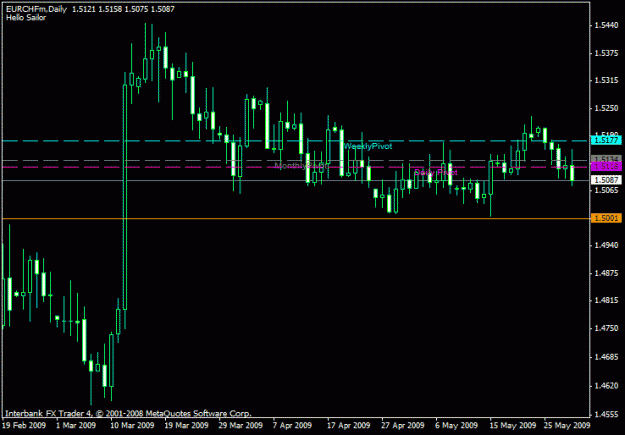This screenshot has height=435, width=625.
Task: Click the 1.4555 price scale label
Action: pos(606,415)
